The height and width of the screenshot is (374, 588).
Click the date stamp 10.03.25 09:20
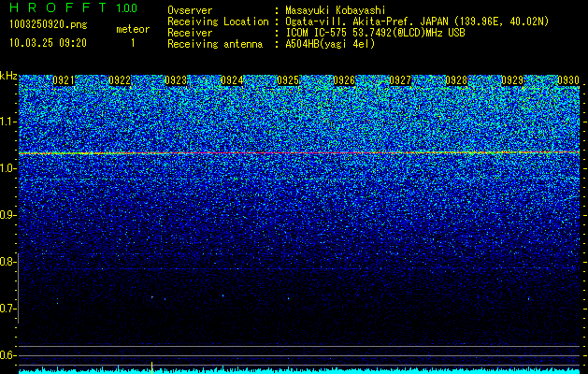pyautogui.click(x=48, y=43)
